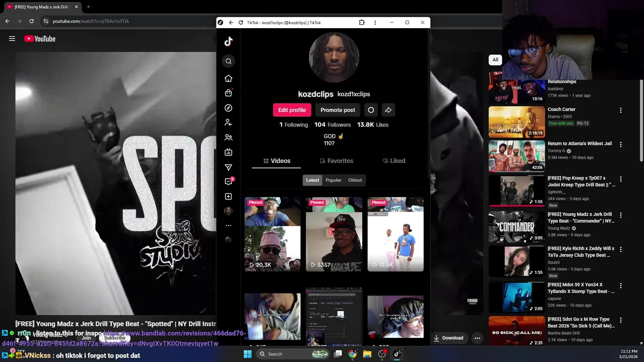Screen dimensions: 644x362
Task: Open options for Mdot 59 X Yen34 video
Action: coord(620,286)
